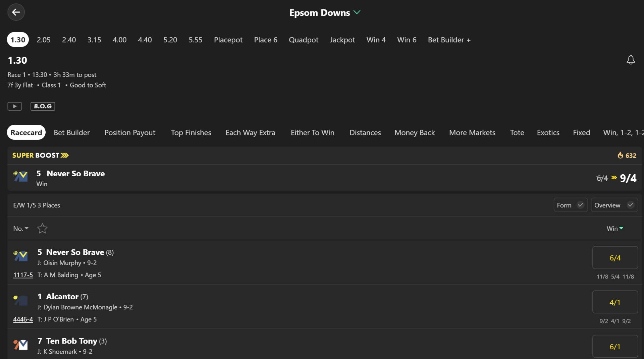This screenshot has height=359, width=644.
Task: Select the 2.05 race time tab
Action: pyautogui.click(x=44, y=40)
